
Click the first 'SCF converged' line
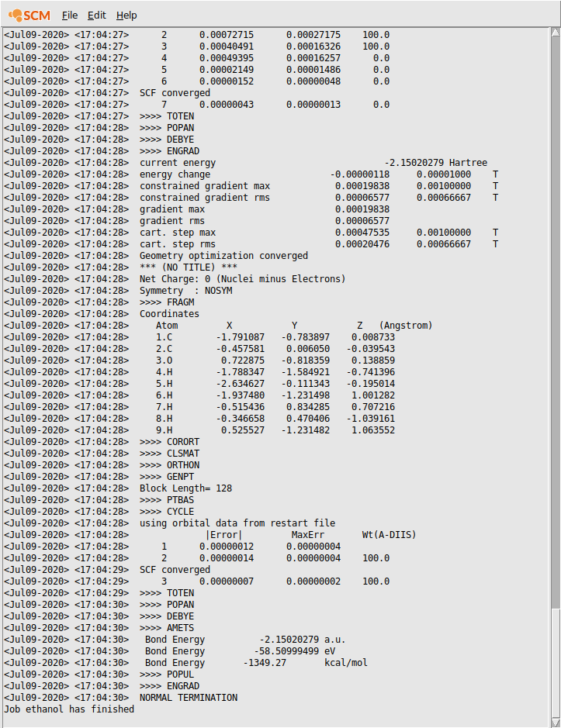[175, 93]
